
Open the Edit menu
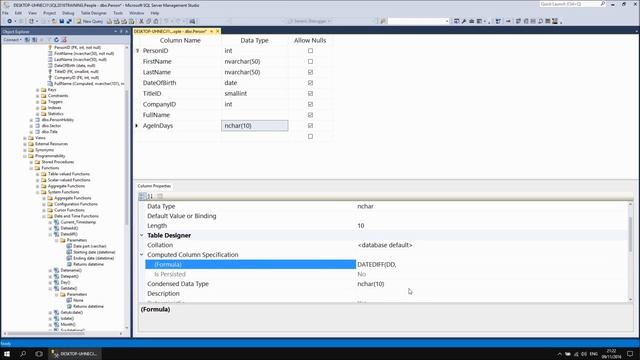(18, 13)
